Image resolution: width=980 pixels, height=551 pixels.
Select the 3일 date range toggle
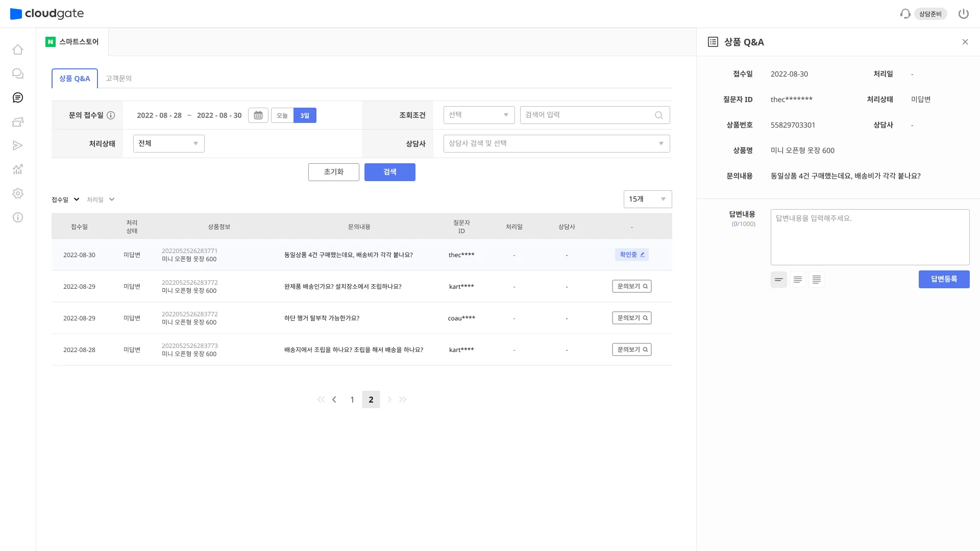305,115
